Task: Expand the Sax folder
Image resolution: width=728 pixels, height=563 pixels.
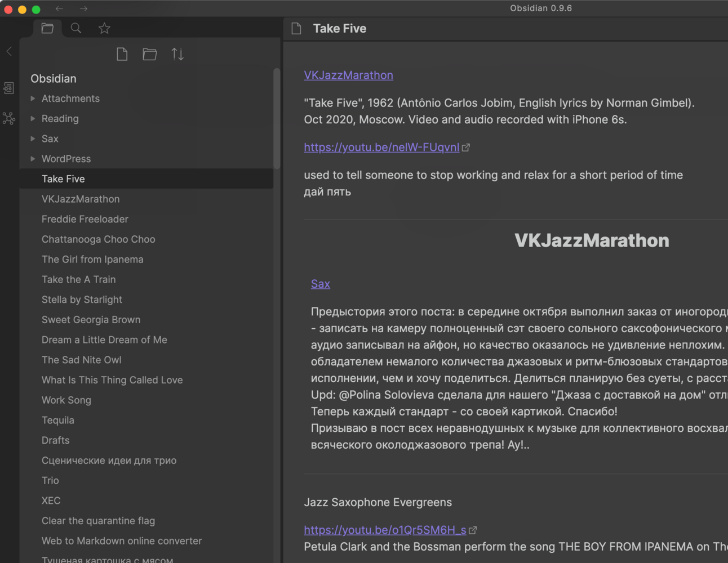Action: pyautogui.click(x=33, y=138)
